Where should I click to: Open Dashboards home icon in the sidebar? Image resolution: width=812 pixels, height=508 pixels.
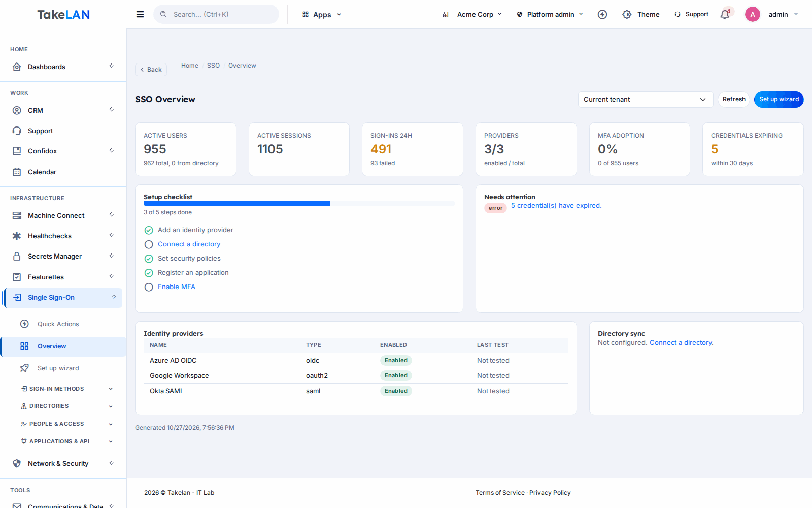(17, 67)
